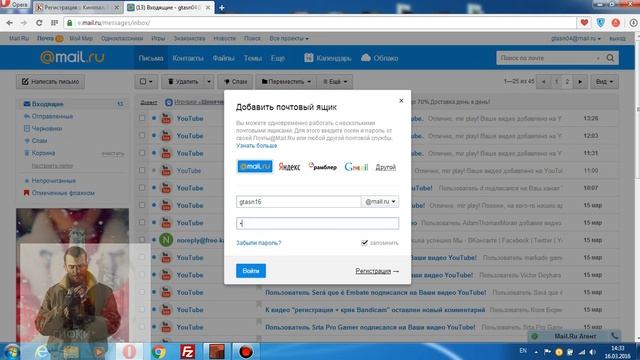This screenshot has width=640, height=360.
Task: Click the red round extension icon
Action: (616, 23)
